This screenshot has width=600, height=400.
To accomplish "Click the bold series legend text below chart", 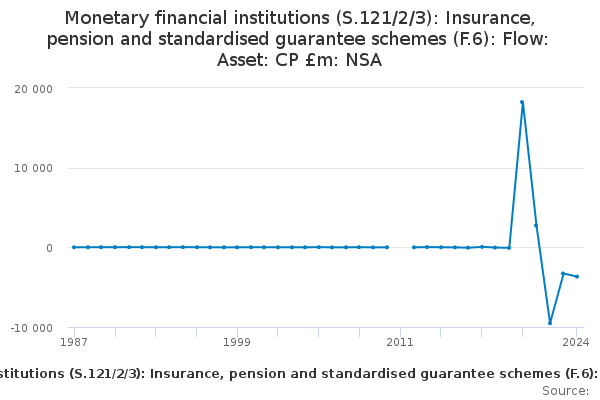I will tap(300, 373).
